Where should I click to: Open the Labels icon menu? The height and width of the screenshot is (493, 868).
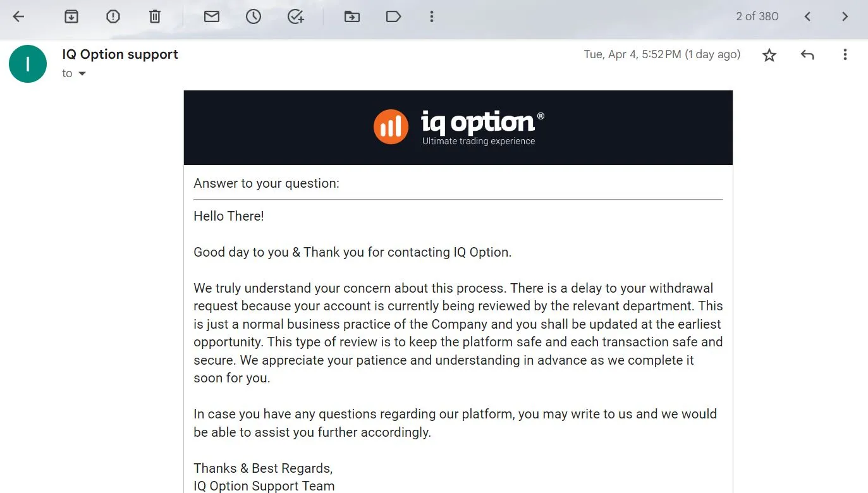coord(393,17)
